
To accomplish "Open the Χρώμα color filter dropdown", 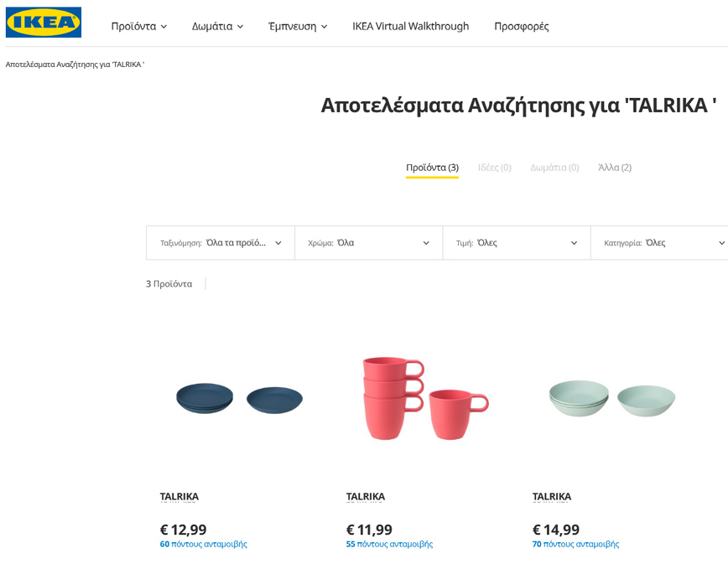I will point(368,243).
